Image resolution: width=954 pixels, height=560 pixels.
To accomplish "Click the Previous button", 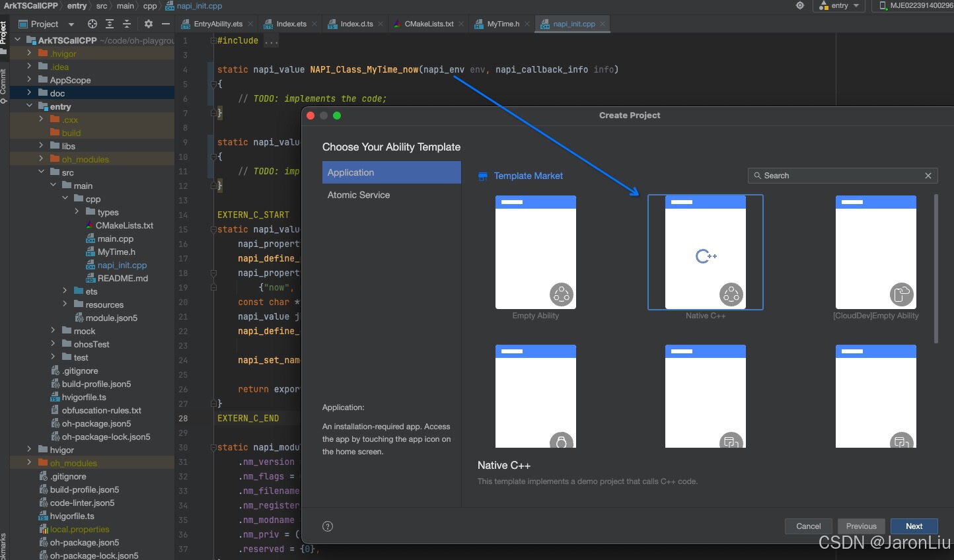I will click(861, 526).
